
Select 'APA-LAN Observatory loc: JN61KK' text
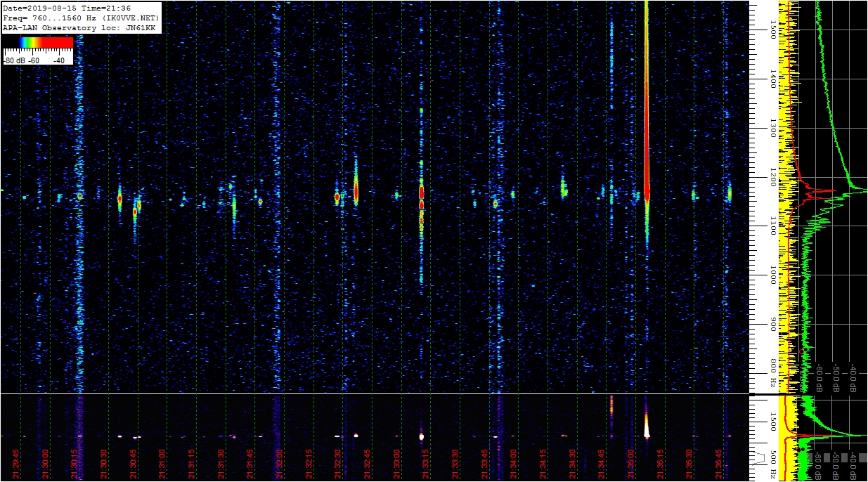[x=79, y=28]
